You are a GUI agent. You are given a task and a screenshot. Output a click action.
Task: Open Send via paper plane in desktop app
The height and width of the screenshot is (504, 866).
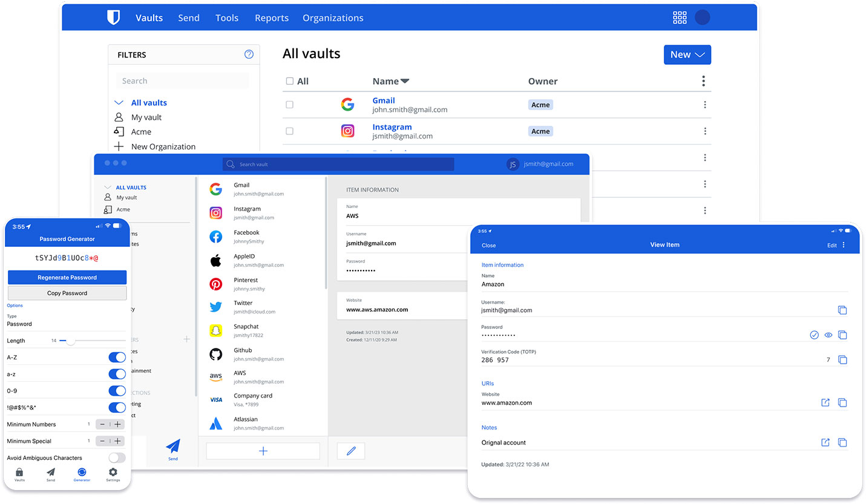pos(173,450)
